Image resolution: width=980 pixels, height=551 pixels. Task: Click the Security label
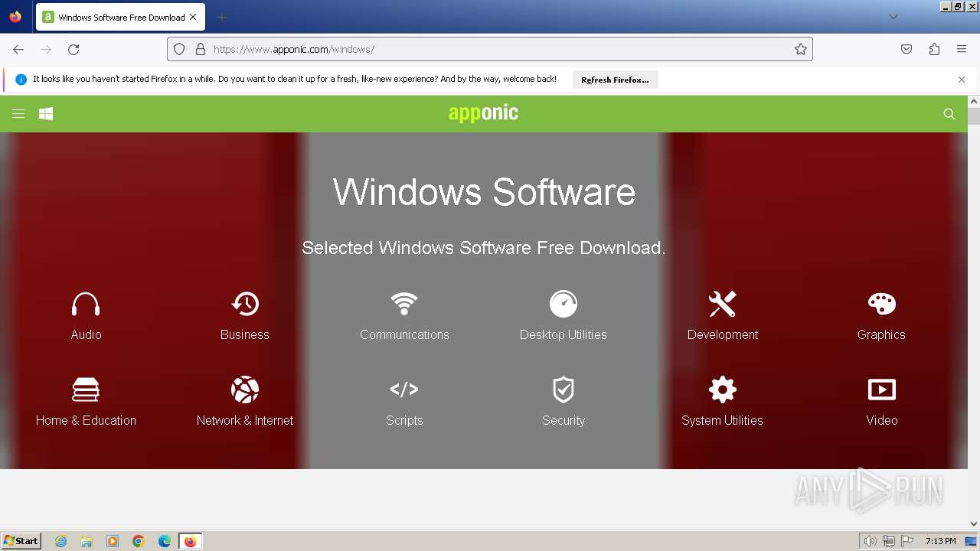[x=563, y=420]
